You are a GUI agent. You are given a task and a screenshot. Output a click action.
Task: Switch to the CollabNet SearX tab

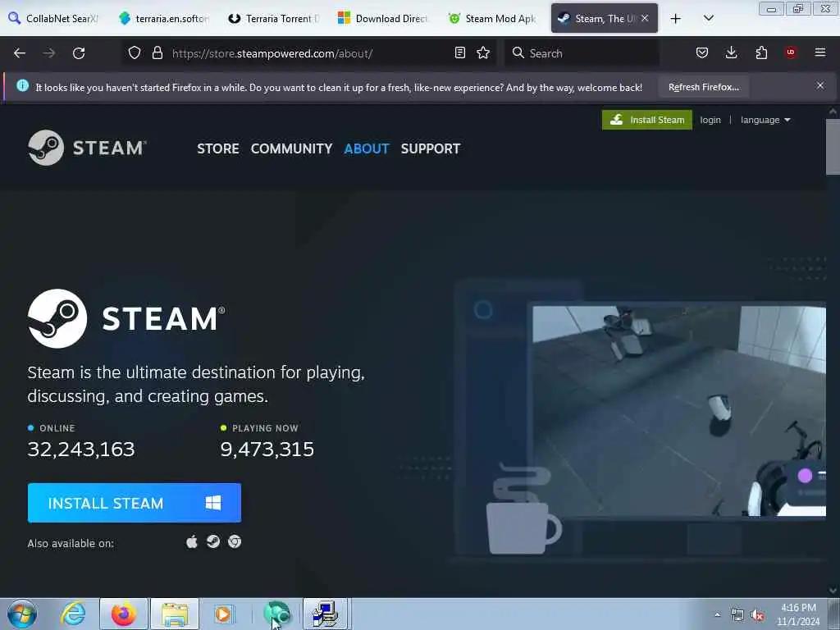53,19
